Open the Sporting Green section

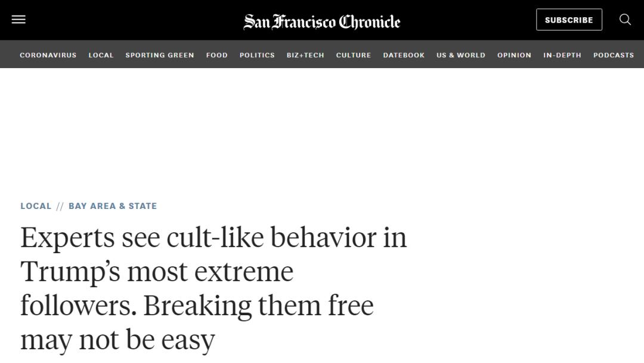[160, 55]
